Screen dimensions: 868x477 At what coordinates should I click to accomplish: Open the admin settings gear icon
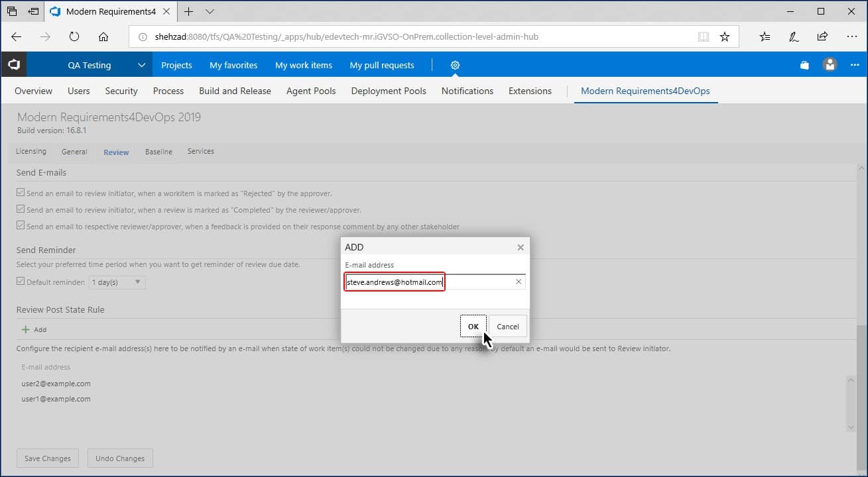point(455,65)
